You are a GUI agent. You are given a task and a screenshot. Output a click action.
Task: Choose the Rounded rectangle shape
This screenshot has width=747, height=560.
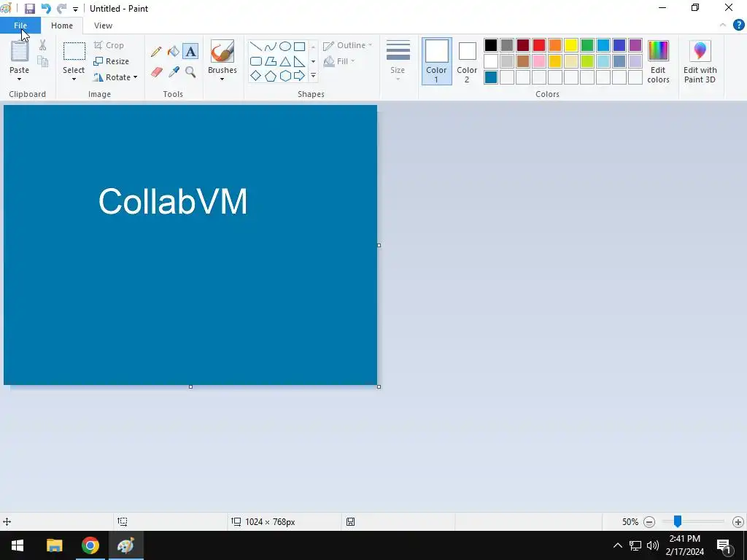click(256, 61)
